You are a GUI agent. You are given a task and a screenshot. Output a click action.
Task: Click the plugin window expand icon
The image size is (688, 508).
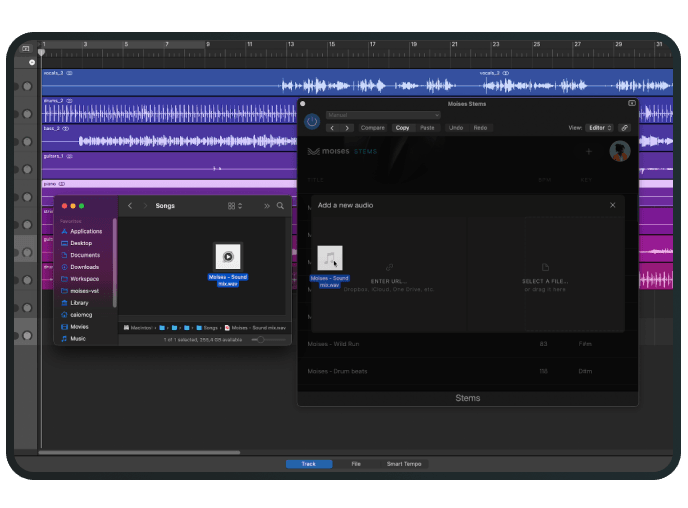(x=631, y=103)
